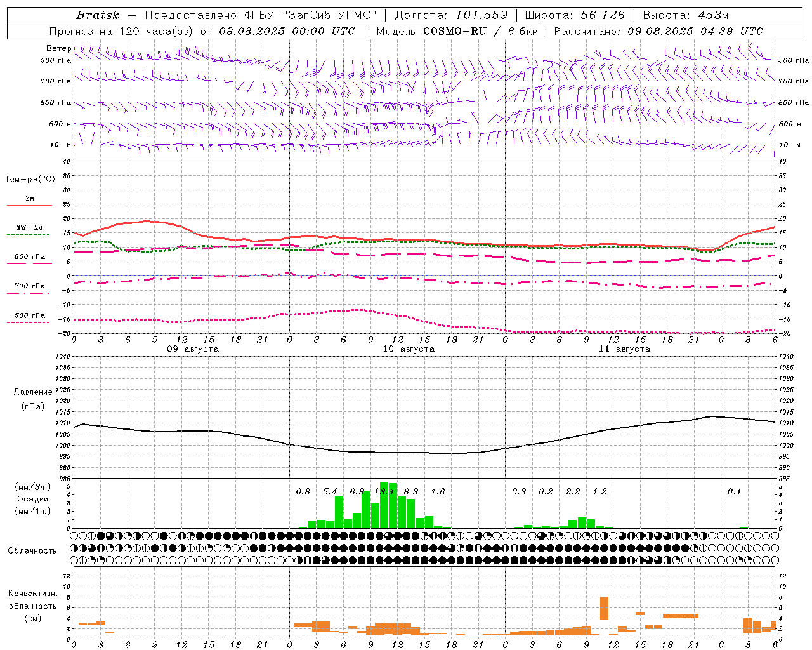This screenshot has height=650, width=812.
Task: Click the solid red line sample under "2м"
Action: tap(30, 206)
